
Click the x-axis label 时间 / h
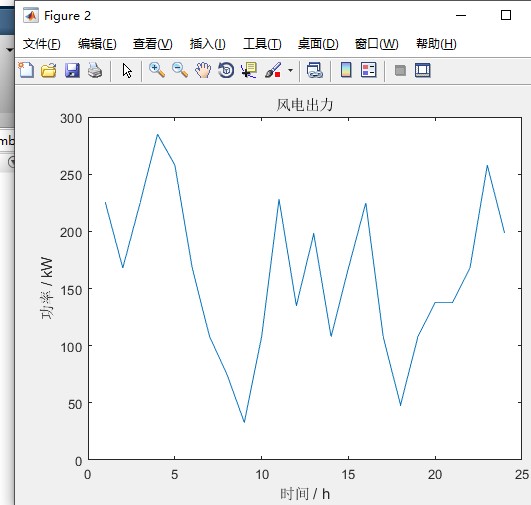pyautogui.click(x=305, y=494)
